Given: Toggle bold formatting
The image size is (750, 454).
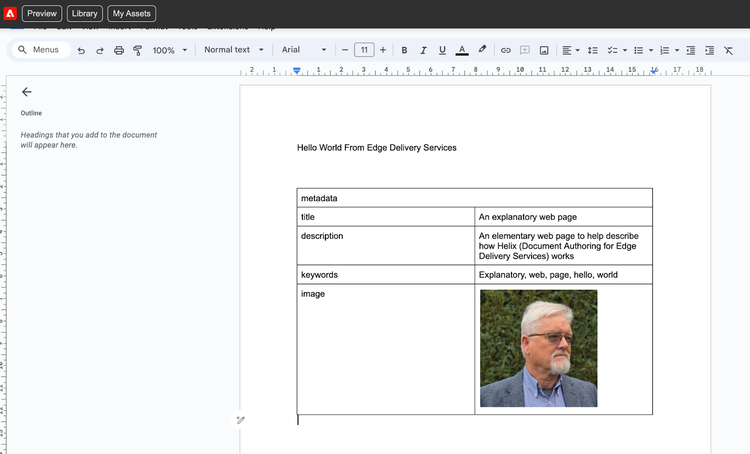Looking at the screenshot, I should 404,50.
